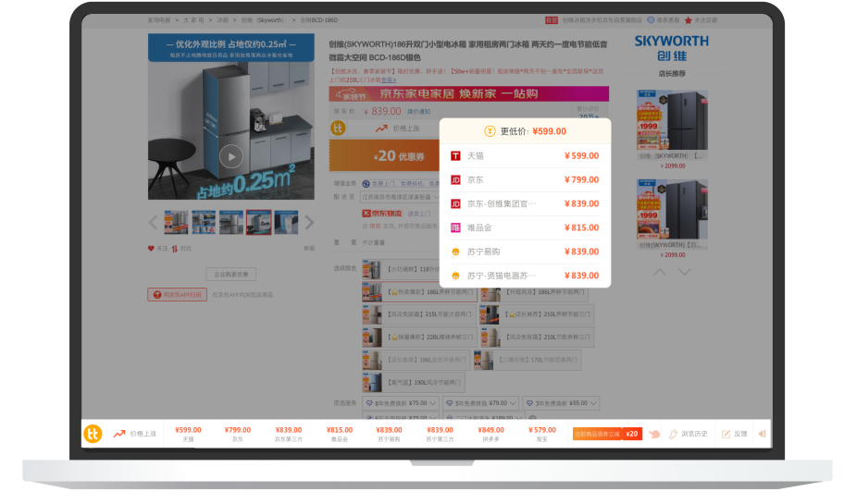Choose the 店长推荐 210L养鲜节能三门 option
This screenshot has height=504, width=844.
point(537,314)
